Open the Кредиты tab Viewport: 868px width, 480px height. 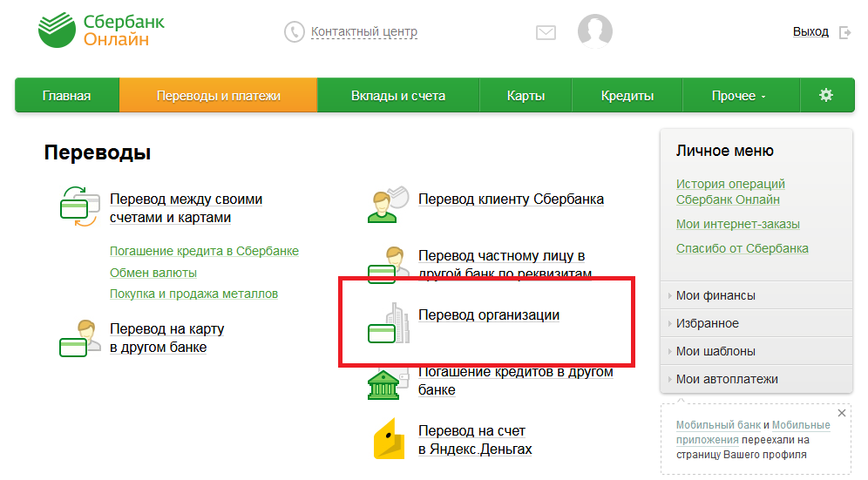[627, 95]
